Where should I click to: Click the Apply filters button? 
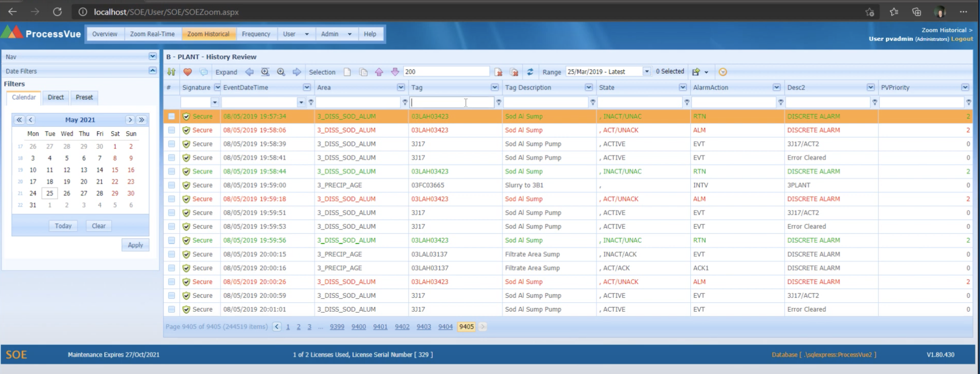(x=135, y=245)
